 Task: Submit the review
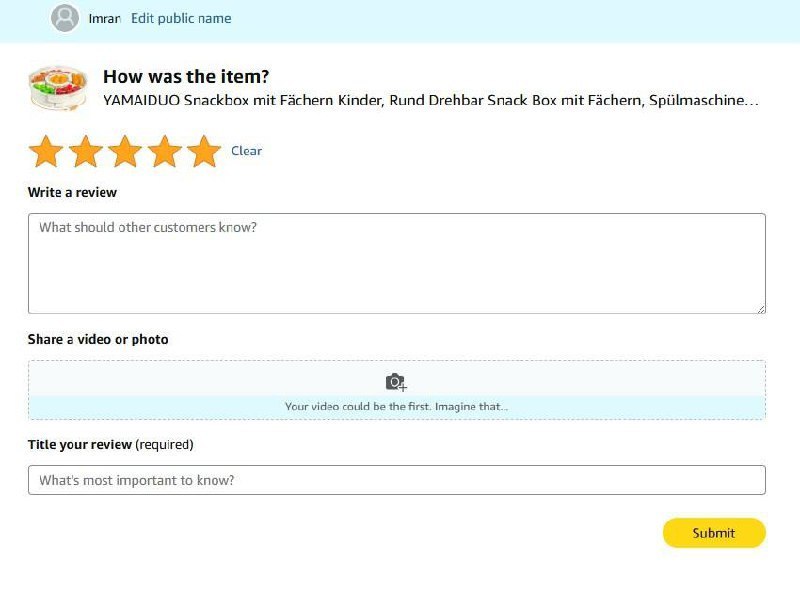coord(714,533)
